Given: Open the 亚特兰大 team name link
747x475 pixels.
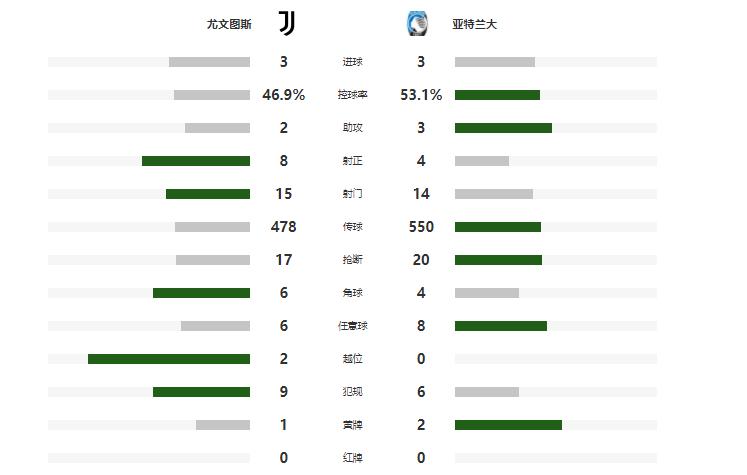Looking at the screenshot, I should (474, 24).
